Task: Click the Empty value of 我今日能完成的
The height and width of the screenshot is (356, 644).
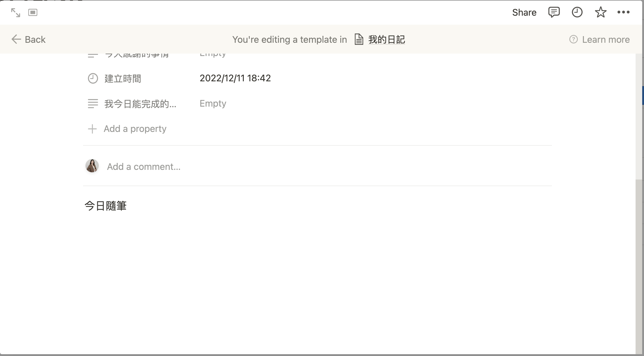Action: 213,104
